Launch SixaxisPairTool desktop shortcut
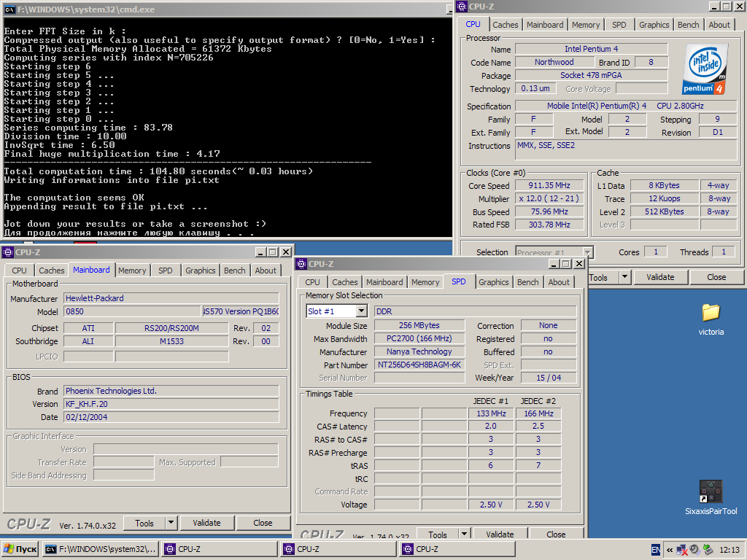Screen dimensions: 747x560 tap(711, 497)
